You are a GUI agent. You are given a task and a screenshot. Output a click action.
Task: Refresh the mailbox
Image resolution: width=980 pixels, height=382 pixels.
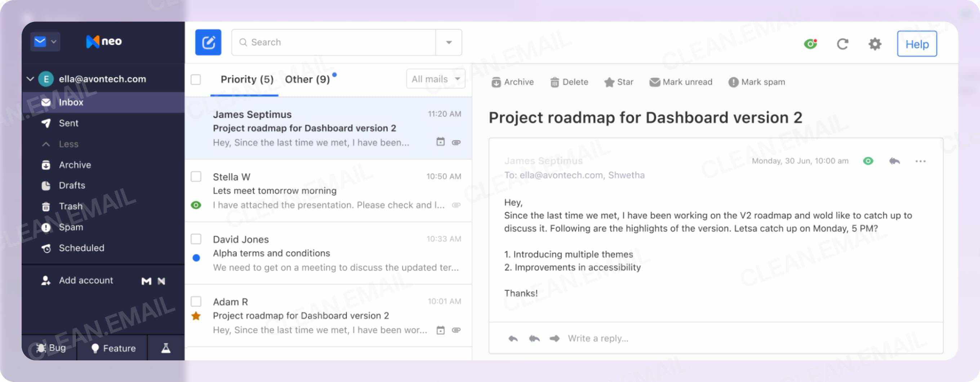click(x=843, y=44)
